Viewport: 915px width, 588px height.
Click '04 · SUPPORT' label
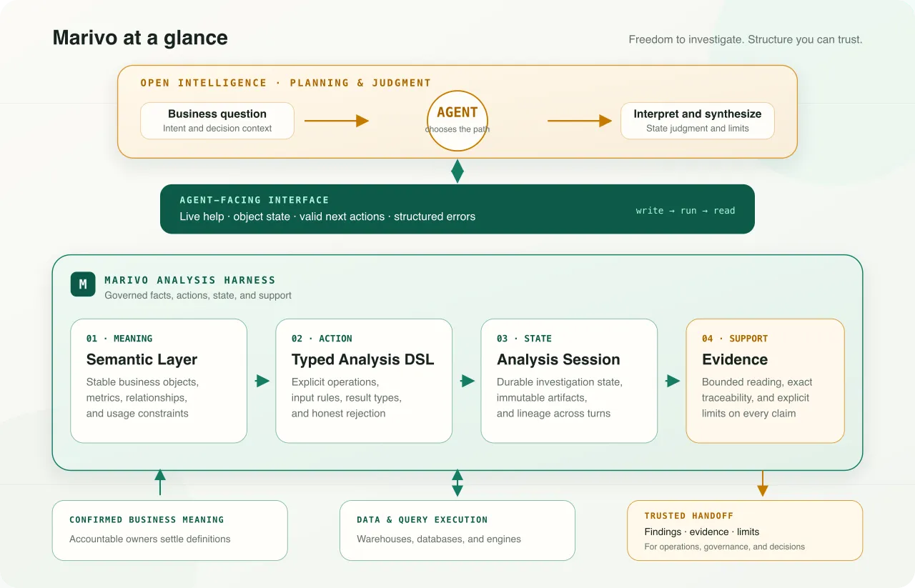(735, 339)
